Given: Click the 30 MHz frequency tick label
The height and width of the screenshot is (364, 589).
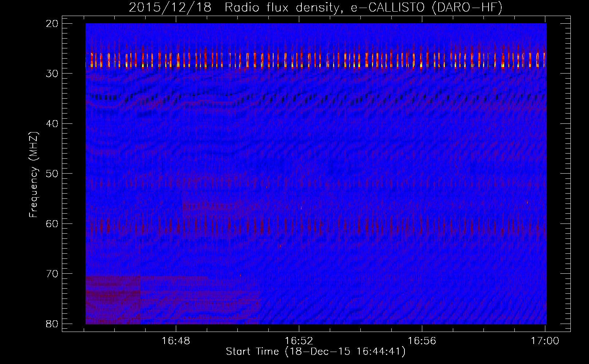Looking at the screenshot, I should point(52,74).
